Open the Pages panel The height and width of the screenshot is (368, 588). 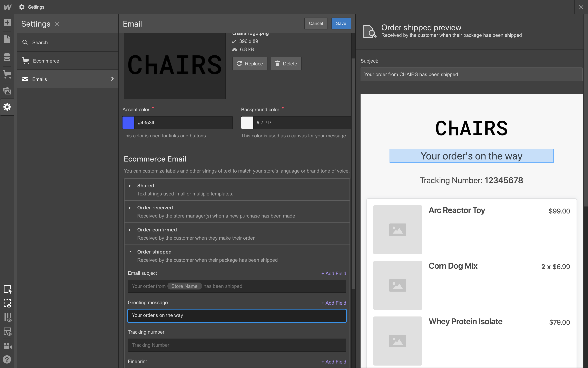click(x=7, y=39)
